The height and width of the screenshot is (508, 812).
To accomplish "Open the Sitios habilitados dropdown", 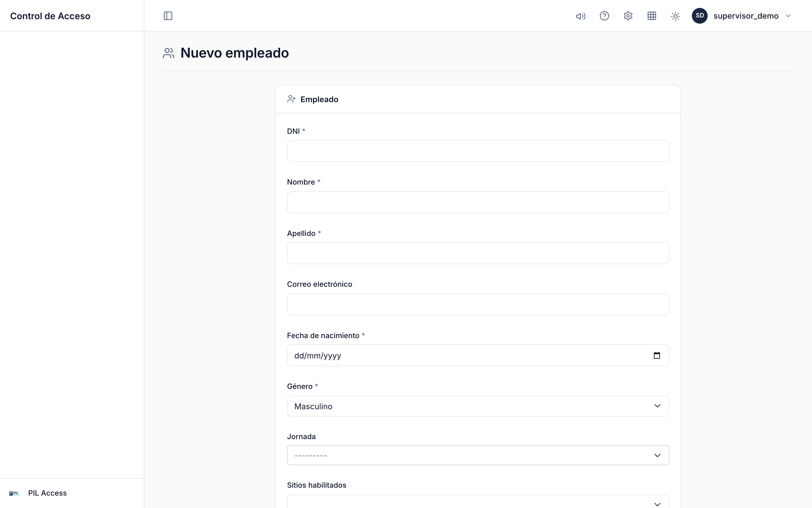I will pos(478,502).
